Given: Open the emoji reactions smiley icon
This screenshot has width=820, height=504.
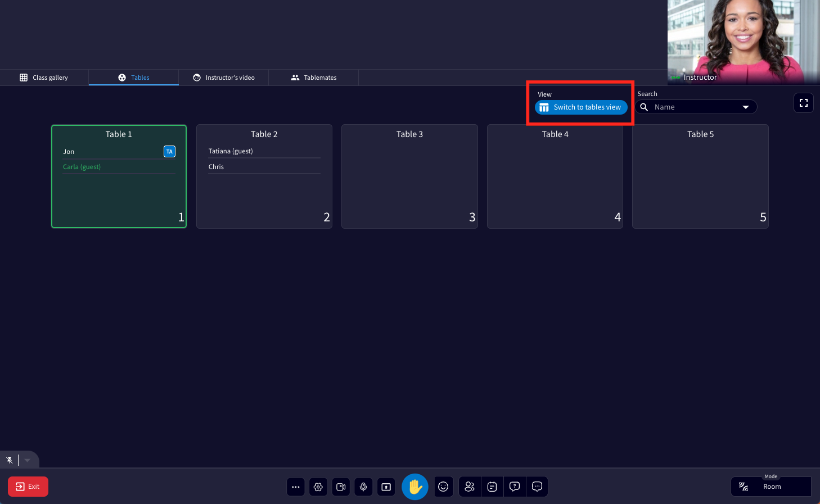Looking at the screenshot, I should click(x=444, y=487).
